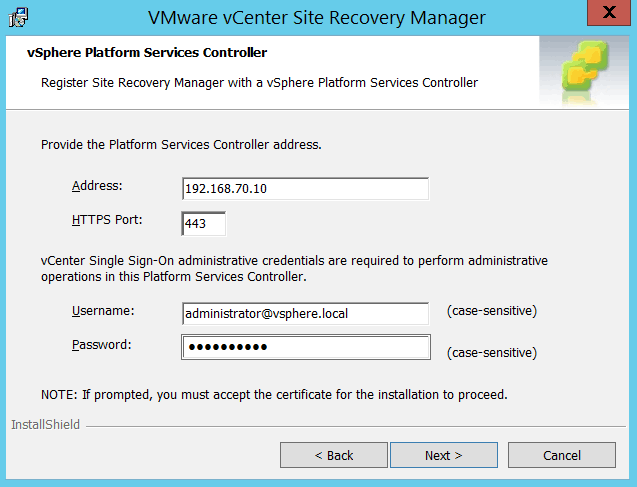Click the VMware vCenter Site Recovery Manager title text
637x487 pixels.
316,18
